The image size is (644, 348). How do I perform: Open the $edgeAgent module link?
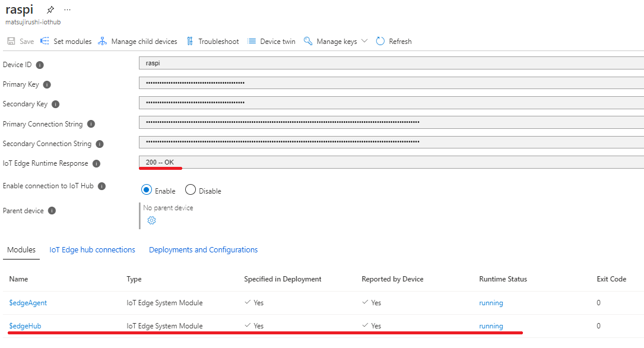coord(28,303)
